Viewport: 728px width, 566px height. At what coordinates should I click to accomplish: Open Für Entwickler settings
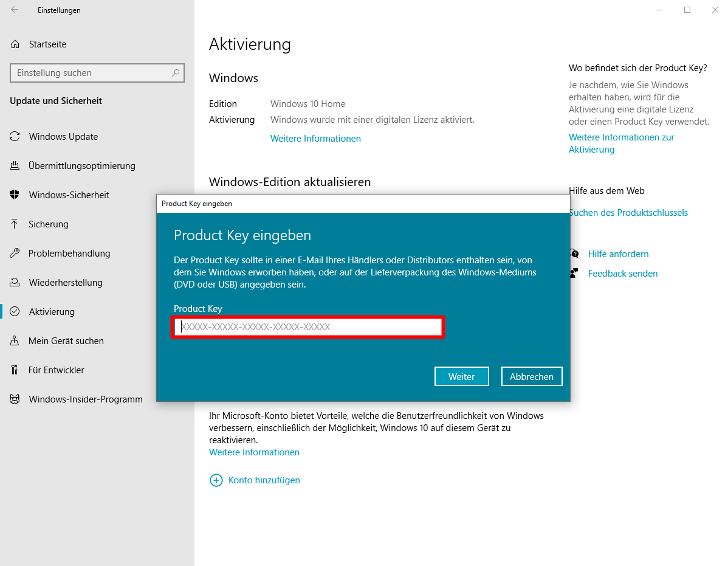56,370
